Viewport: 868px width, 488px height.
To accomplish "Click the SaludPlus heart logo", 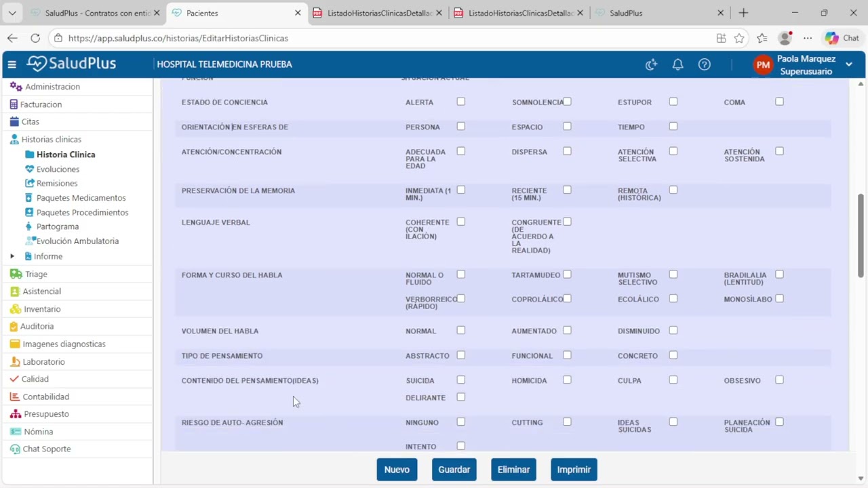I will [x=37, y=64].
